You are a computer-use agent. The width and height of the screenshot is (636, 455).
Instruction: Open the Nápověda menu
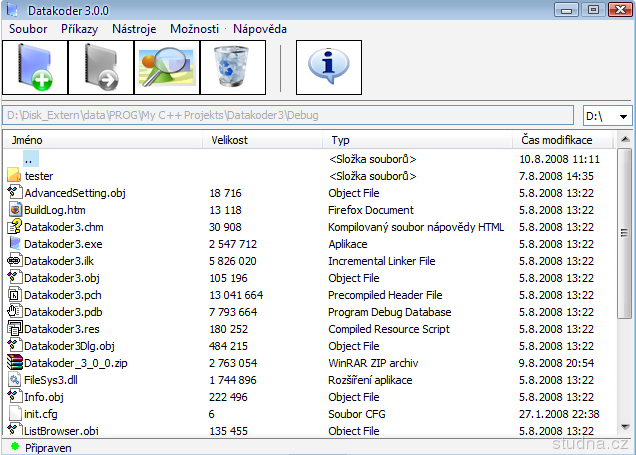[260, 29]
